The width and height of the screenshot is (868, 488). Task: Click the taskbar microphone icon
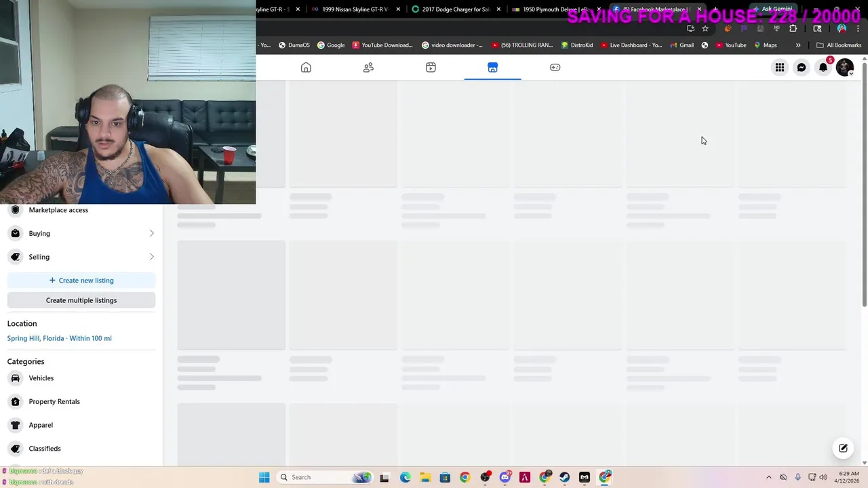tap(798, 477)
